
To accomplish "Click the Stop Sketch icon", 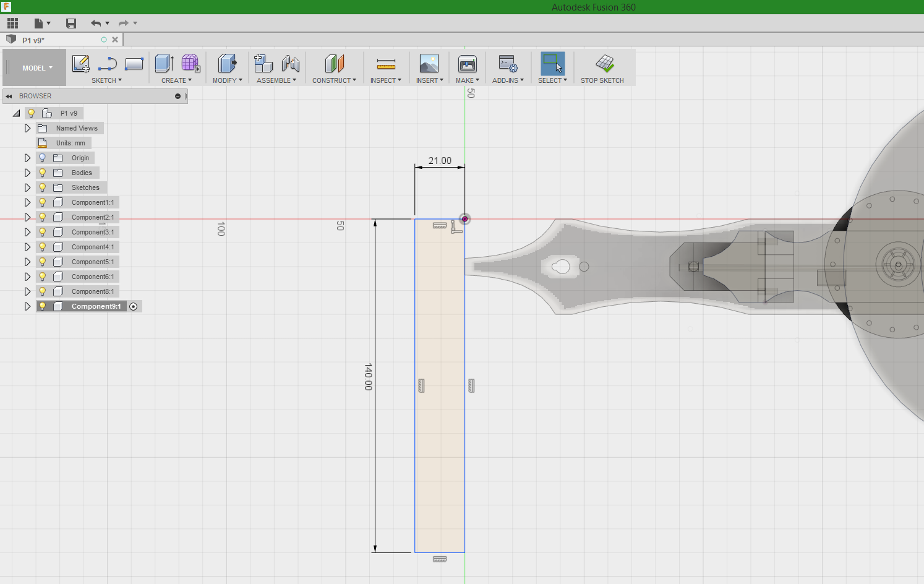I will click(605, 64).
